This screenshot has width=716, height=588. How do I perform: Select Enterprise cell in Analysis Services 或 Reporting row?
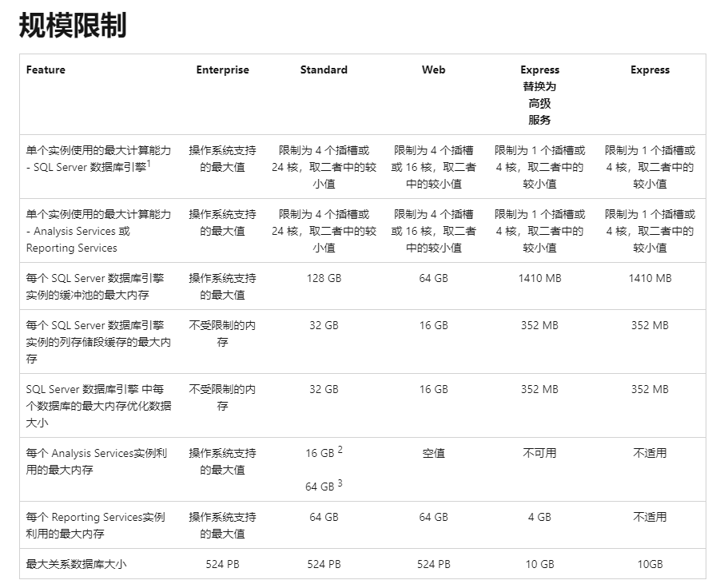tap(222, 222)
